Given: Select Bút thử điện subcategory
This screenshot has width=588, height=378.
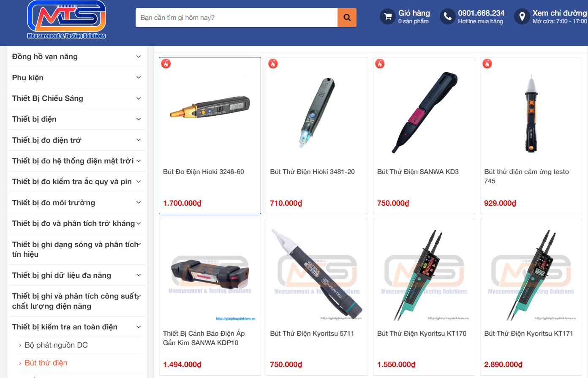Looking at the screenshot, I should pyautogui.click(x=46, y=363).
